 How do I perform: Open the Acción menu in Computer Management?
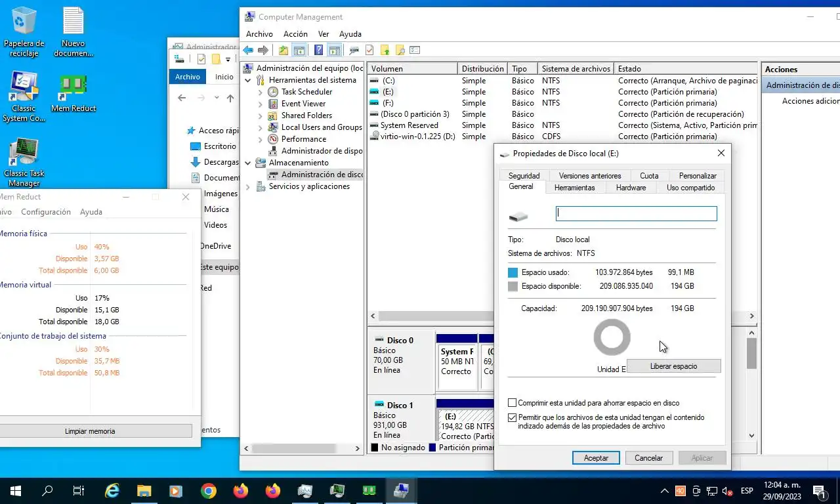click(295, 34)
